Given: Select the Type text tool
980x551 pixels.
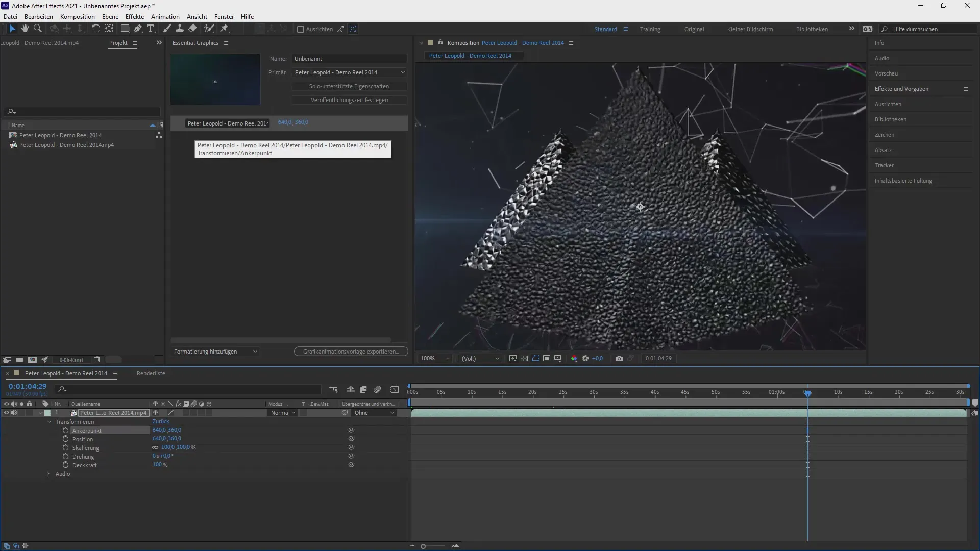Looking at the screenshot, I should [151, 29].
